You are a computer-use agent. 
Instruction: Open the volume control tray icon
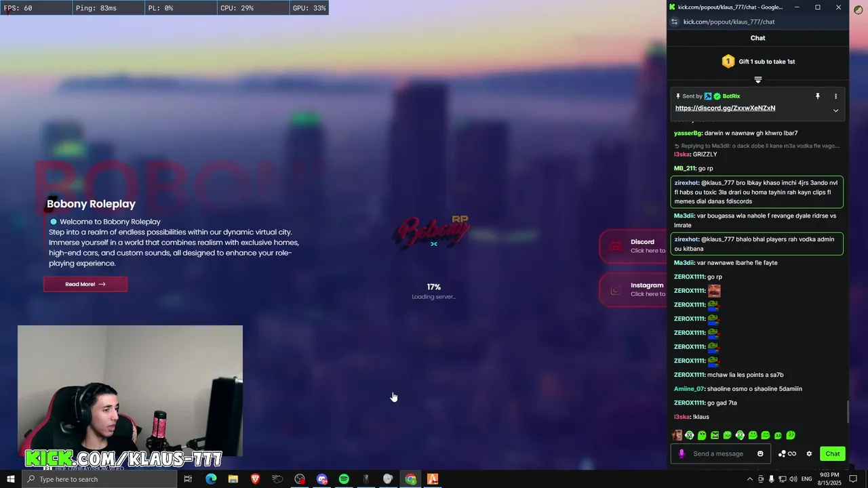point(793,479)
